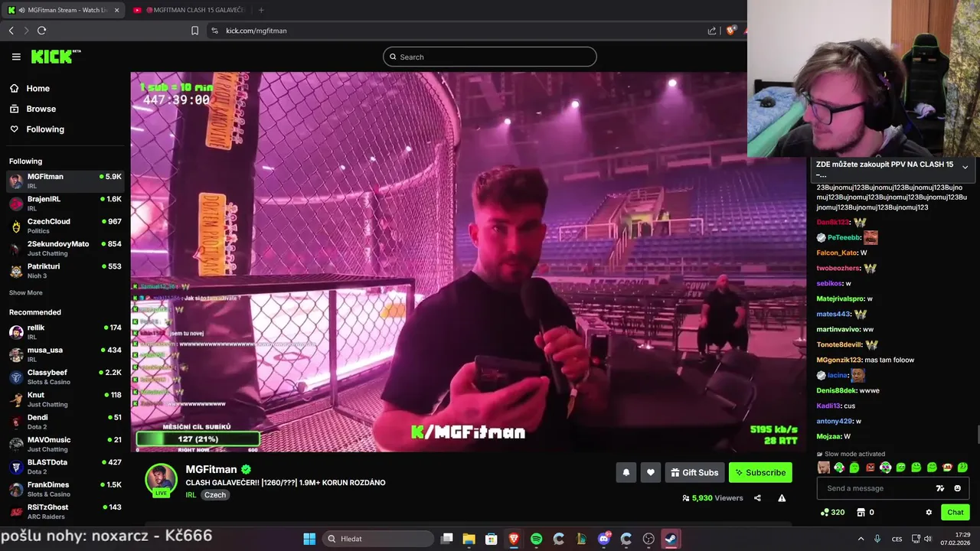Open RSiTzGhost recommended channel
Image resolution: width=980 pixels, height=551 pixels.
click(x=65, y=511)
